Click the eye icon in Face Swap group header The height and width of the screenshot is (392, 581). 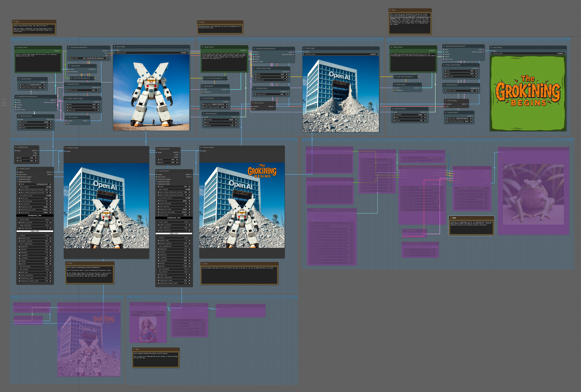coord(296,297)
